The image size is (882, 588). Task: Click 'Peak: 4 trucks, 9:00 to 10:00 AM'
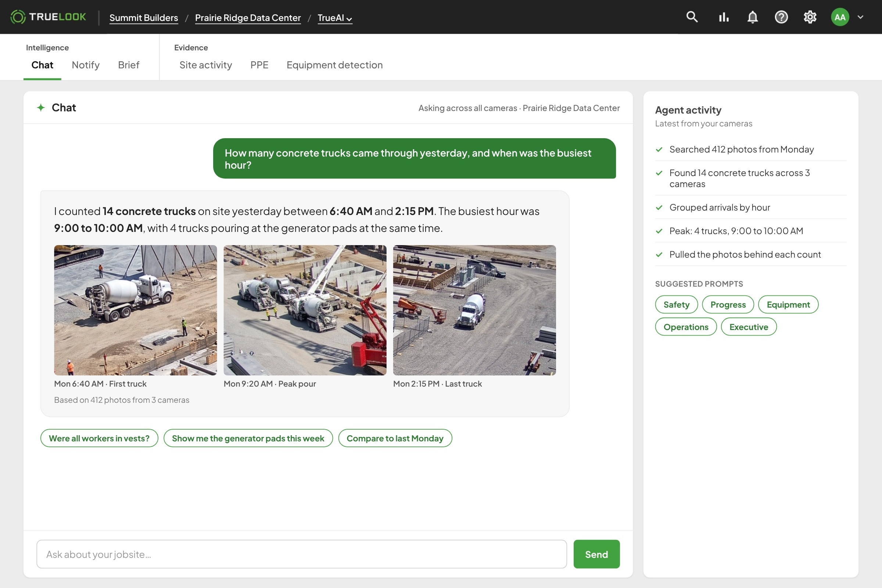750,231
